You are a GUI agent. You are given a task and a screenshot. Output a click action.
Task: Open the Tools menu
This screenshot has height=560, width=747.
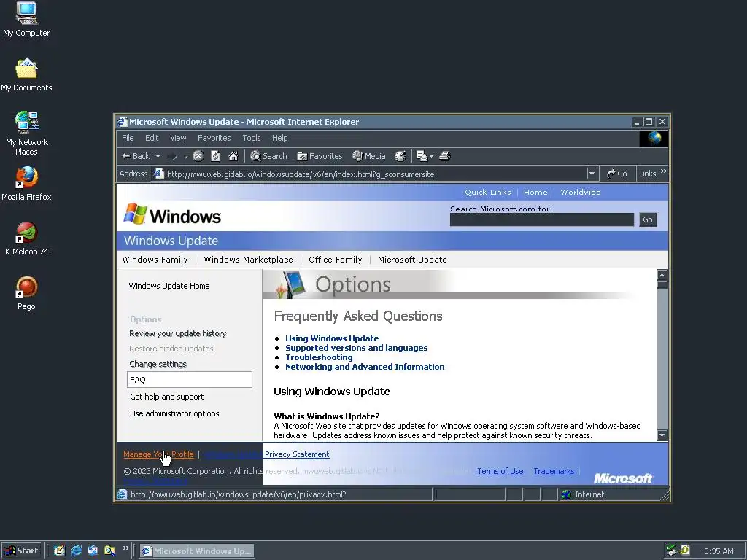pos(252,138)
